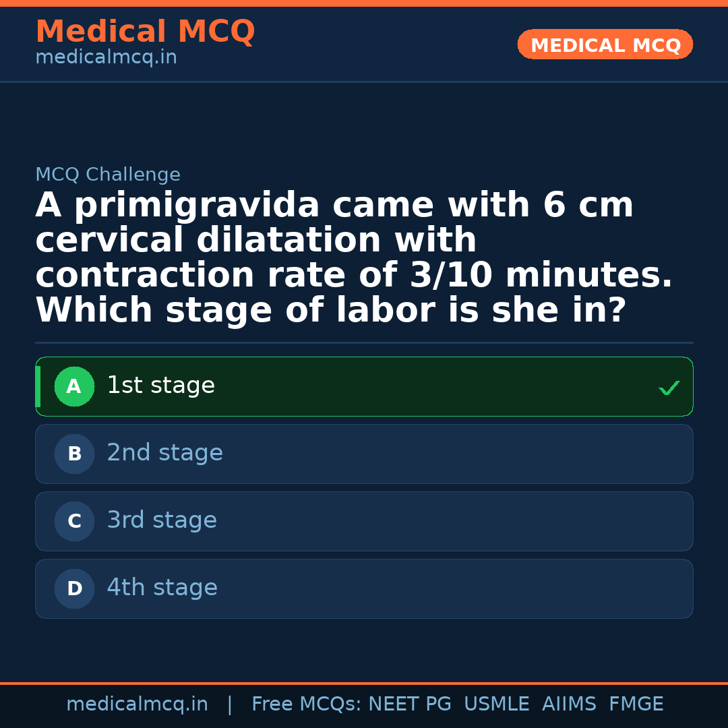Click the B letter circle

tap(74, 454)
